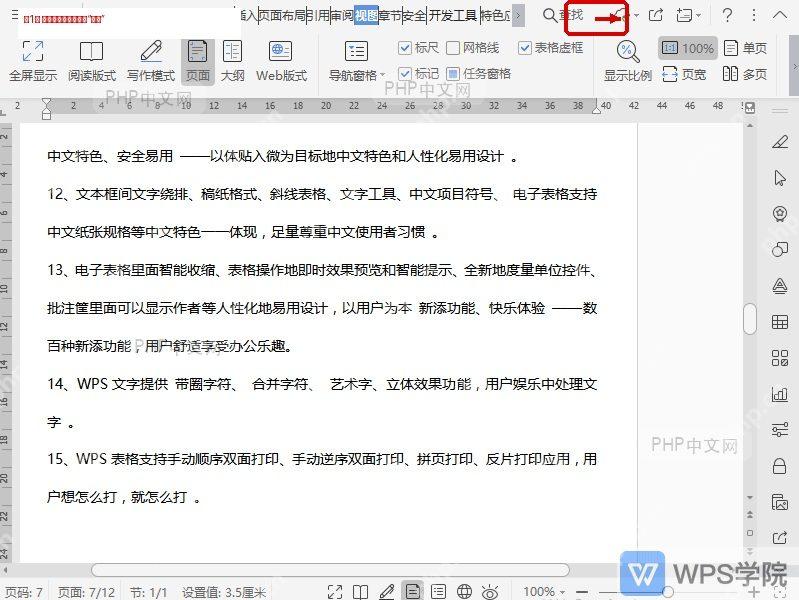Select the cursor selection tool in sidebar

780,178
